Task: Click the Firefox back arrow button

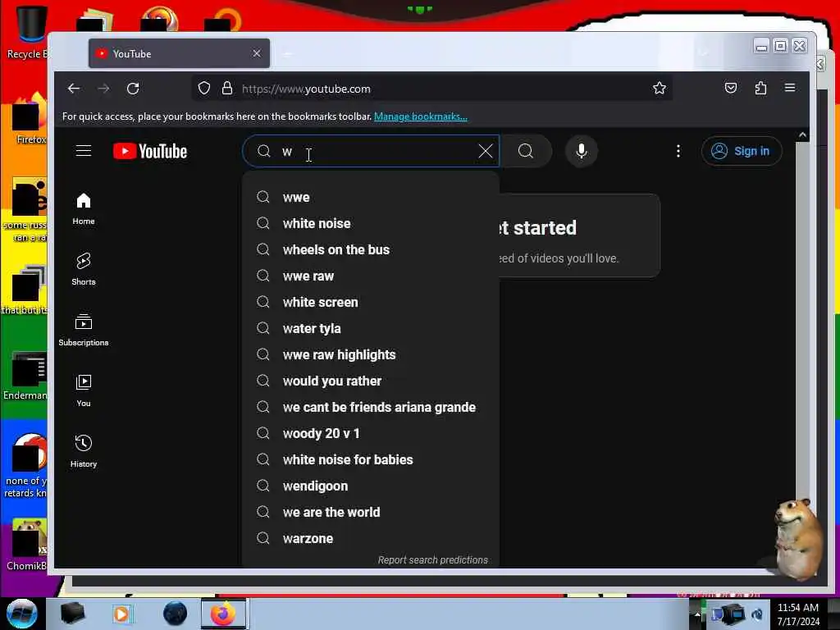Action: [x=73, y=89]
